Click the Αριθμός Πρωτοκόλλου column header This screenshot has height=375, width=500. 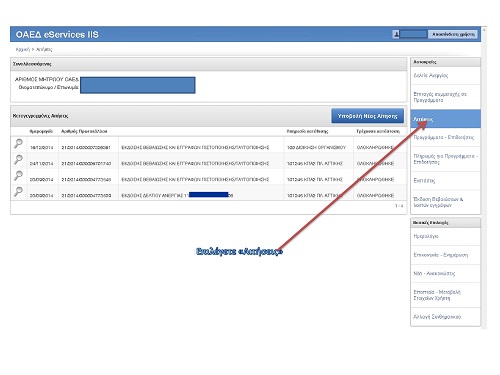point(84,131)
